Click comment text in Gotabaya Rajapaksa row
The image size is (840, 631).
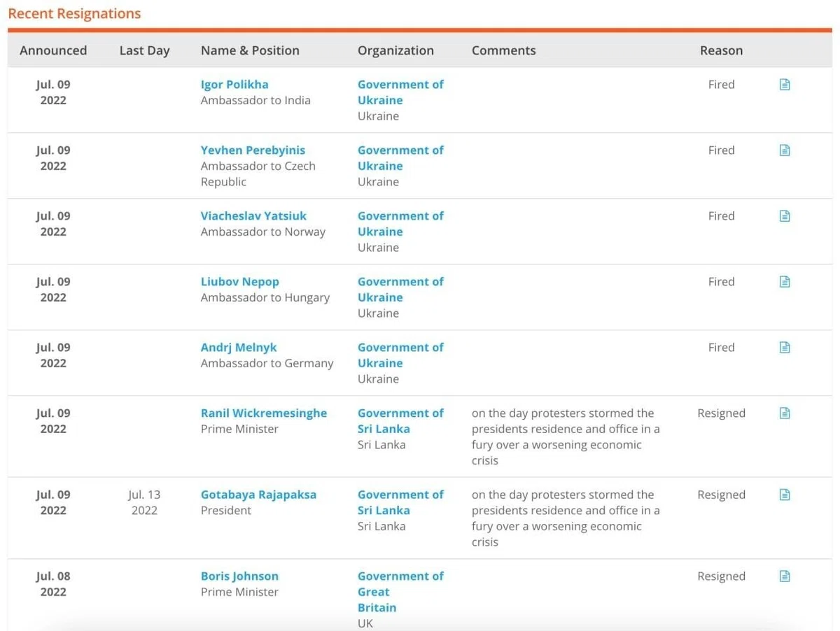click(566, 518)
